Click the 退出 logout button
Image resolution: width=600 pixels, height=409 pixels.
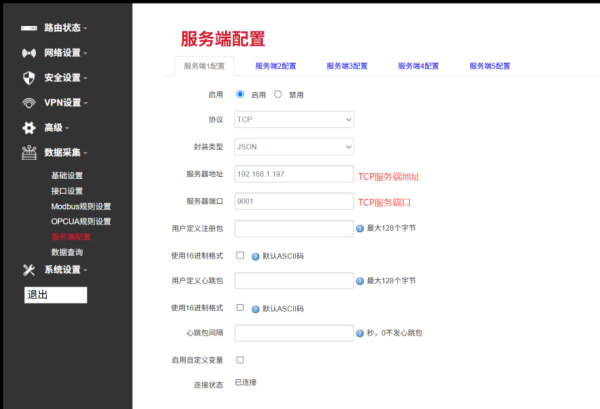(x=55, y=295)
